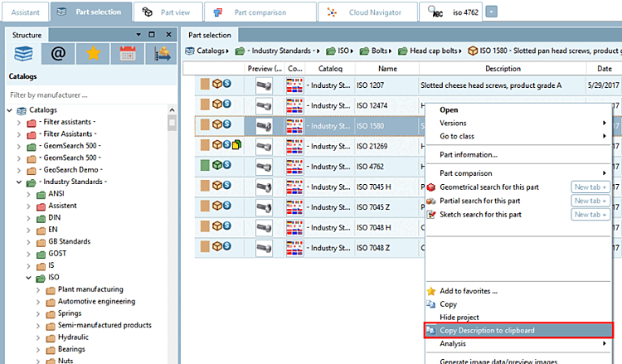Expand the DIN catalog folder

28,218
